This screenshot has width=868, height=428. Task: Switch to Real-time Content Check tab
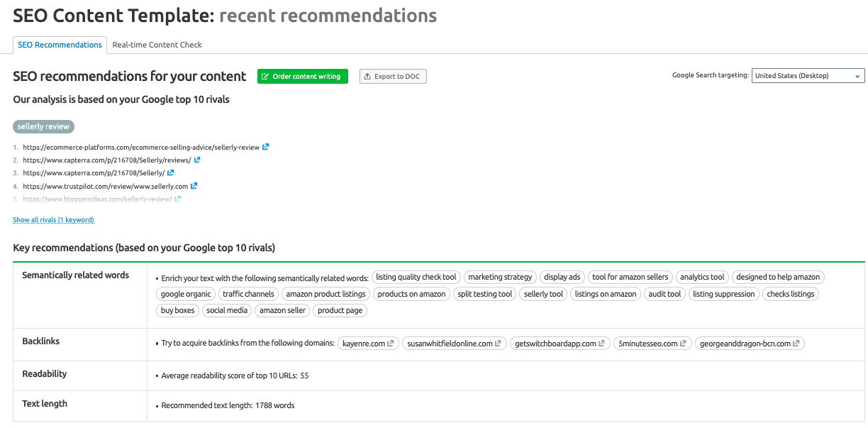coord(157,45)
